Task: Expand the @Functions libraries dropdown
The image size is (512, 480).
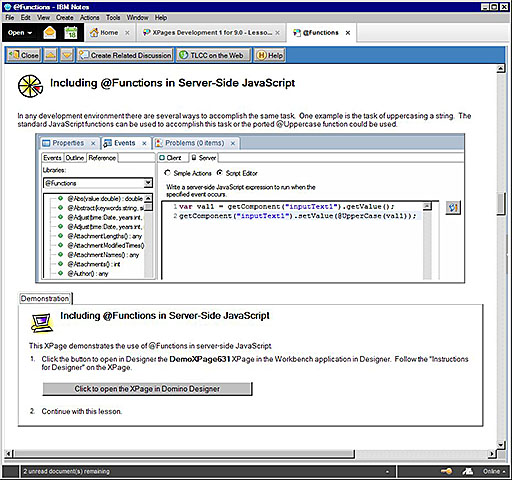Action: point(148,183)
